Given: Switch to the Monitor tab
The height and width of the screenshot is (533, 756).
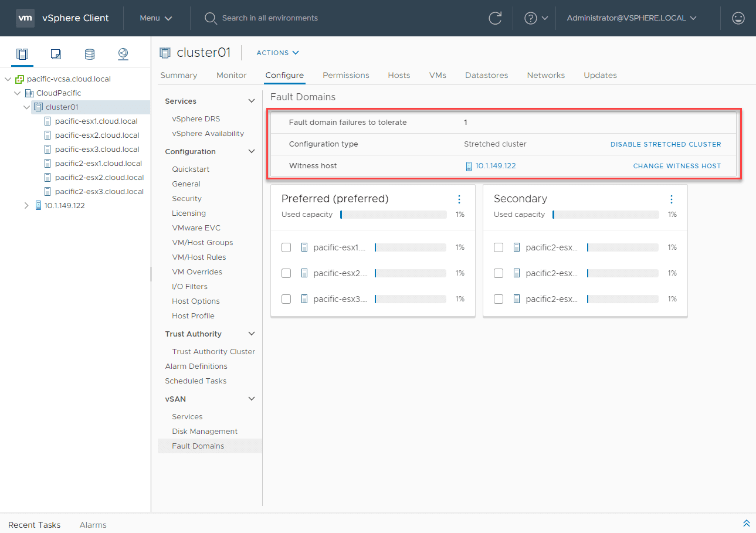Looking at the screenshot, I should pos(231,75).
